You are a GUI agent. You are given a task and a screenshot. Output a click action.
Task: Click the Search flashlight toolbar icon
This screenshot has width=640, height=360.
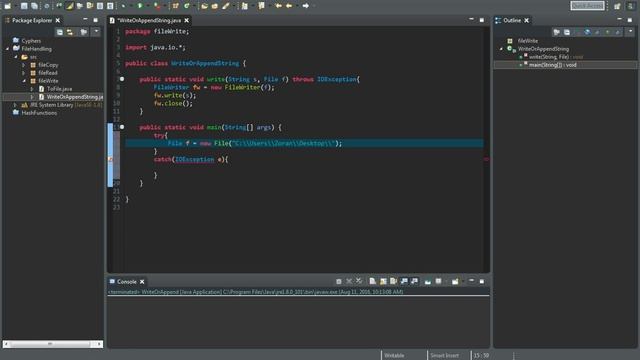click(226, 6)
